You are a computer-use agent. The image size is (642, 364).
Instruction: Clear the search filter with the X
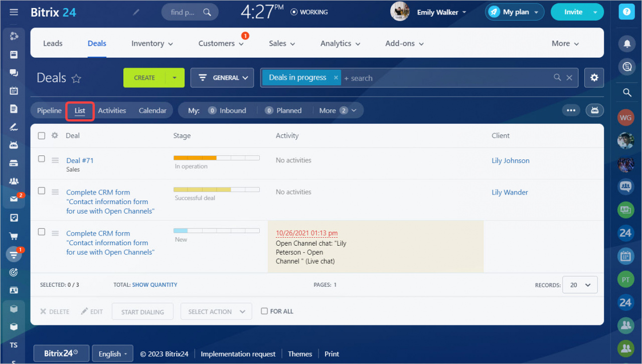click(569, 78)
